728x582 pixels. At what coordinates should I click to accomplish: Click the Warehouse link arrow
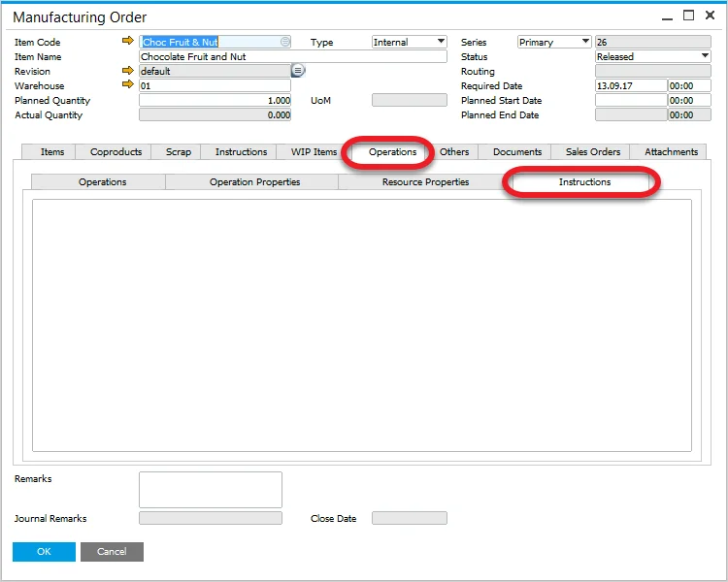[127, 85]
